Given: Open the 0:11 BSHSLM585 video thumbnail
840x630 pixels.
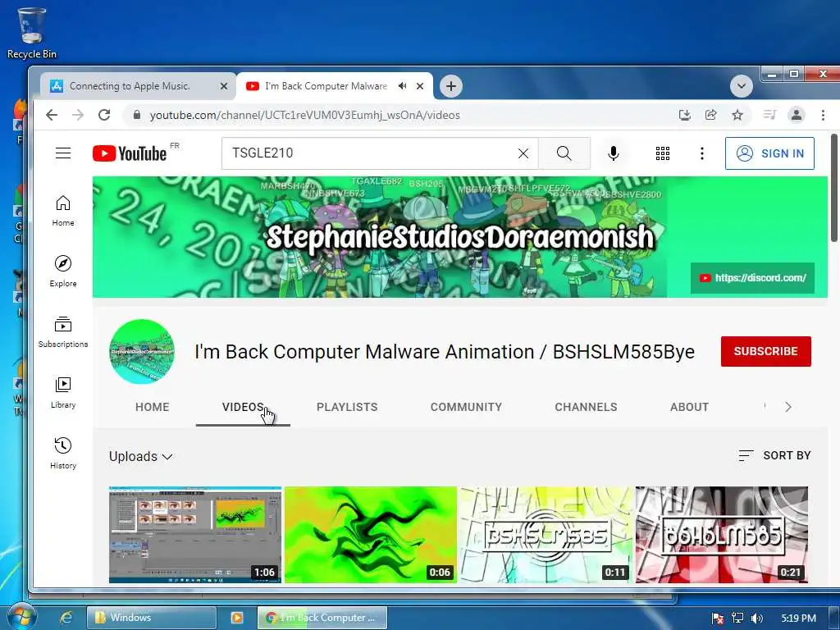Looking at the screenshot, I should [546, 535].
